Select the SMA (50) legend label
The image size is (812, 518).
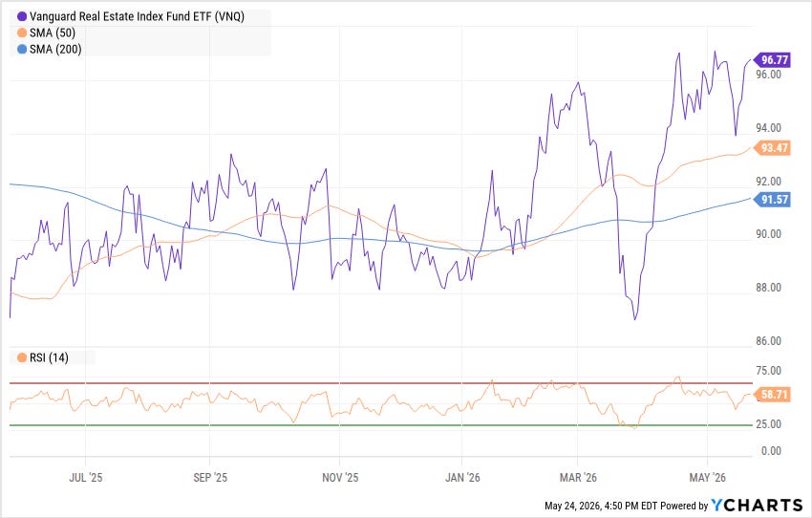click(53, 33)
